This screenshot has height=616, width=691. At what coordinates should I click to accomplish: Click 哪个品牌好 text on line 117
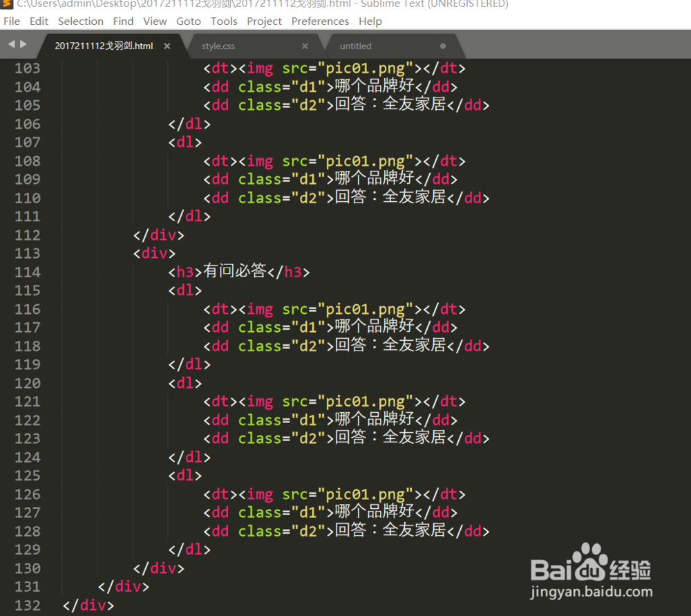point(375,327)
